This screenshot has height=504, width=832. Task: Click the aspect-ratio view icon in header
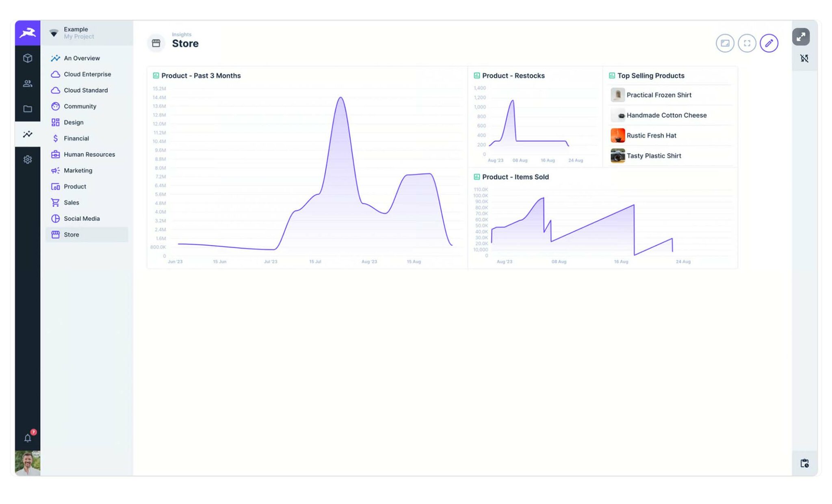[x=725, y=43]
